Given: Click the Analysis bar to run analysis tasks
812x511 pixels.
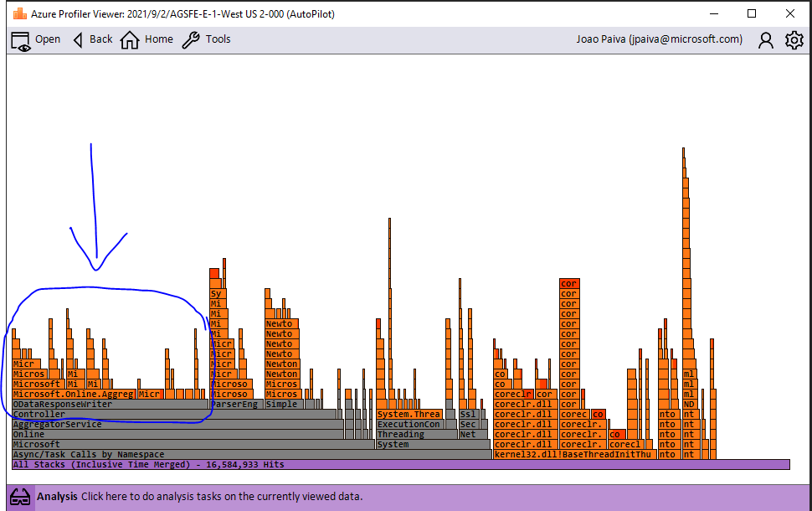Looking at the screenshot, I should pos(409,497).
